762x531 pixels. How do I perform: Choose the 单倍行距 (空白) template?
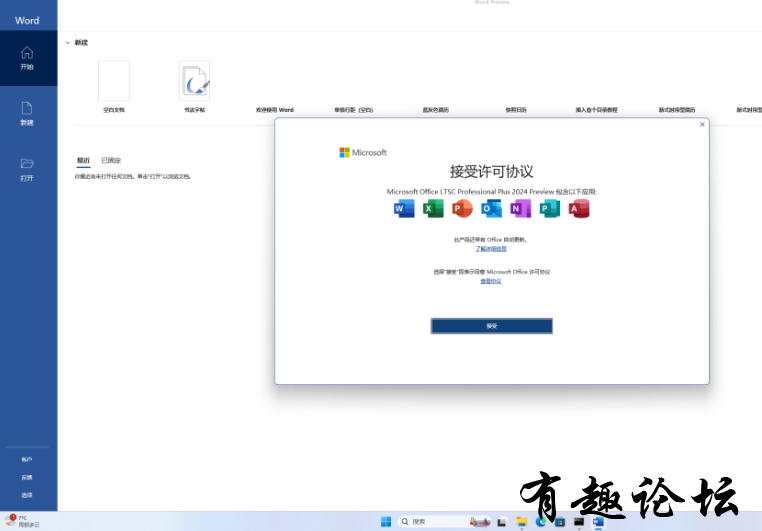click(354, 110)
